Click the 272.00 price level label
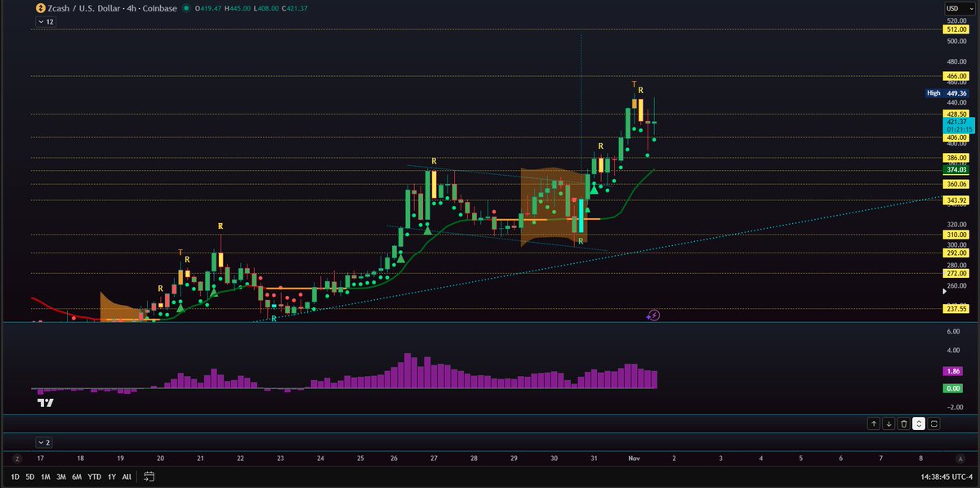The height and width of the screenshot is (488, 980). (x=955, y=274)
